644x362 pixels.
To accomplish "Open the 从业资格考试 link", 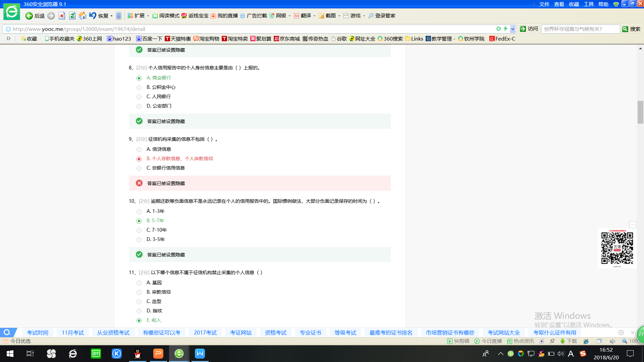I will pyautogui.click(x=113, y=333).
